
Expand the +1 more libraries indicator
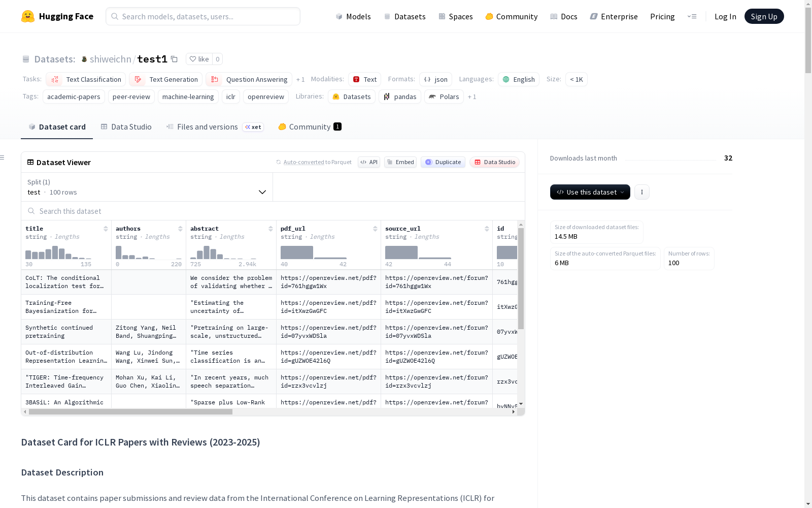coord(472,97)
